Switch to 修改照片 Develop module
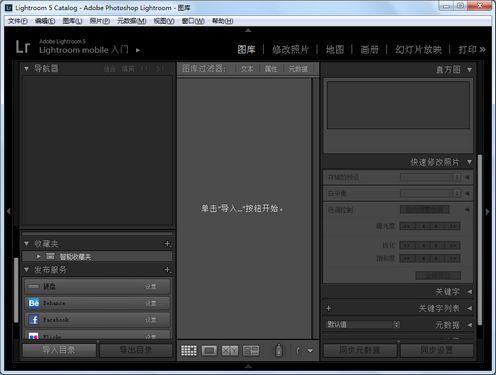The width and height of the screenshot is (496, 375). coord(290,50)
